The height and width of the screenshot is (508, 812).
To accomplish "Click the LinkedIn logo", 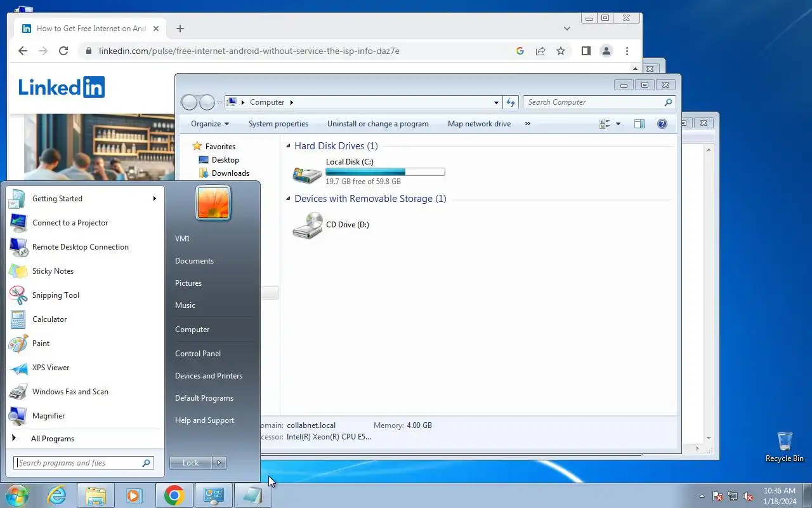I will click(62, 87).
